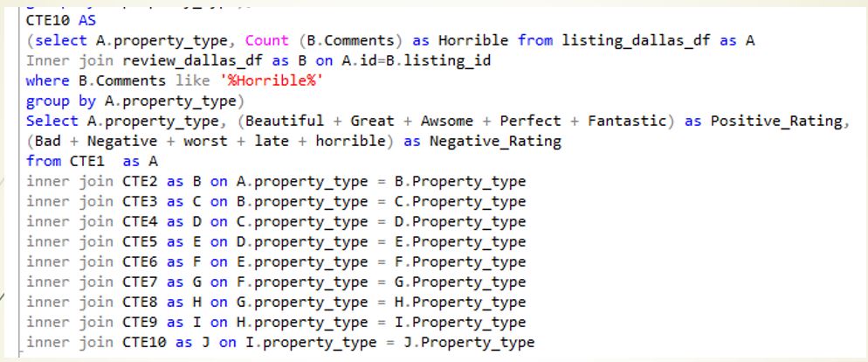The width and height of the screenshot is (868, 362).
Task: Click 'J.Property_type' on the last line
Action: [469, 343]
